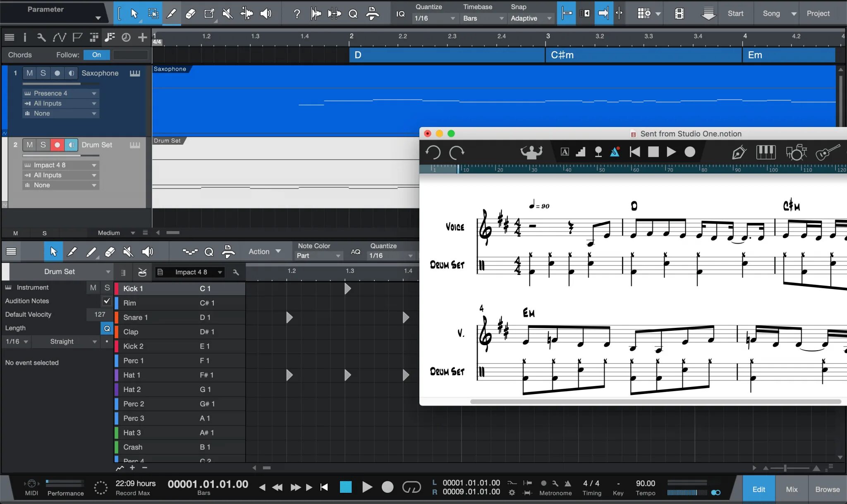The width and height of the screenshot is (847, 504).
Task: Select the mute tool in Piano Roll toolbar
Action: 128,251
